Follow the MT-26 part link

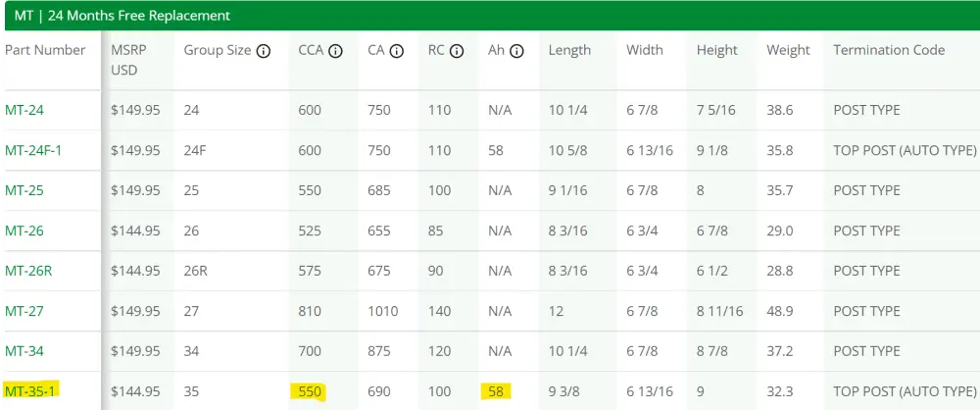tap(24, 231)
